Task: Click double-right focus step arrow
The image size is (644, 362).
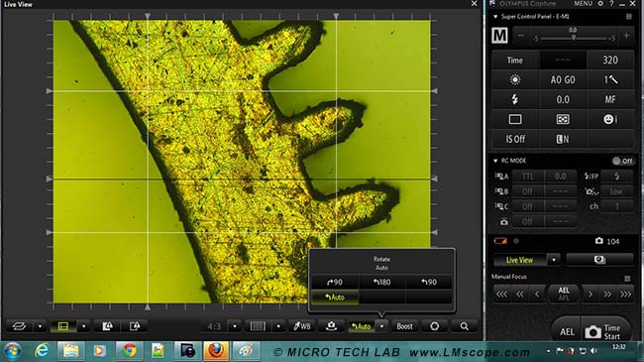Action: [607, 295]
